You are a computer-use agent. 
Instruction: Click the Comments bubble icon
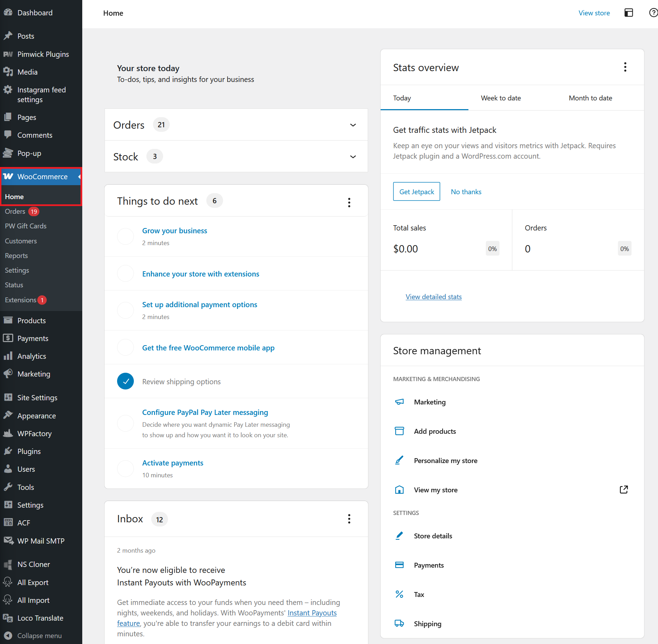[x=8, y=135]
